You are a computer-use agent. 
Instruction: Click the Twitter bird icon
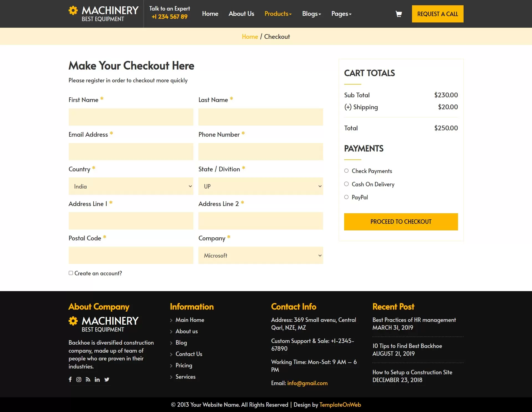tap(107, 379)
